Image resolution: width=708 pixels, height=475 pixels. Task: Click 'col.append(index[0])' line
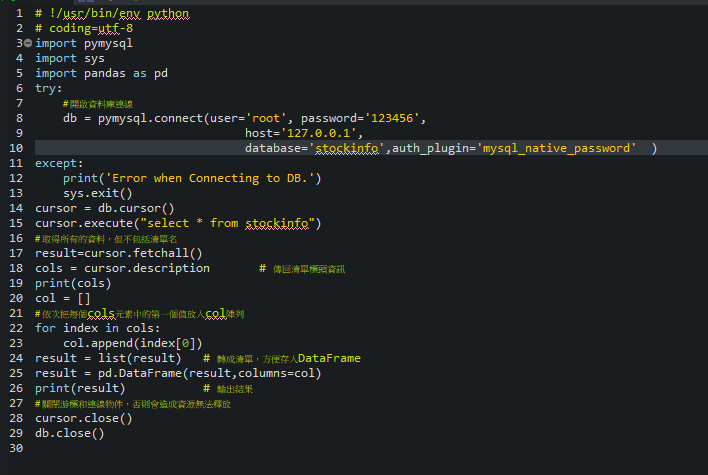(x=133, y=343)
